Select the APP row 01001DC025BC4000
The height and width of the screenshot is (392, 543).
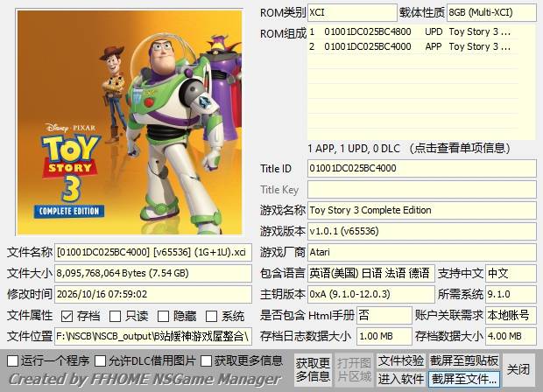point(413,46)
